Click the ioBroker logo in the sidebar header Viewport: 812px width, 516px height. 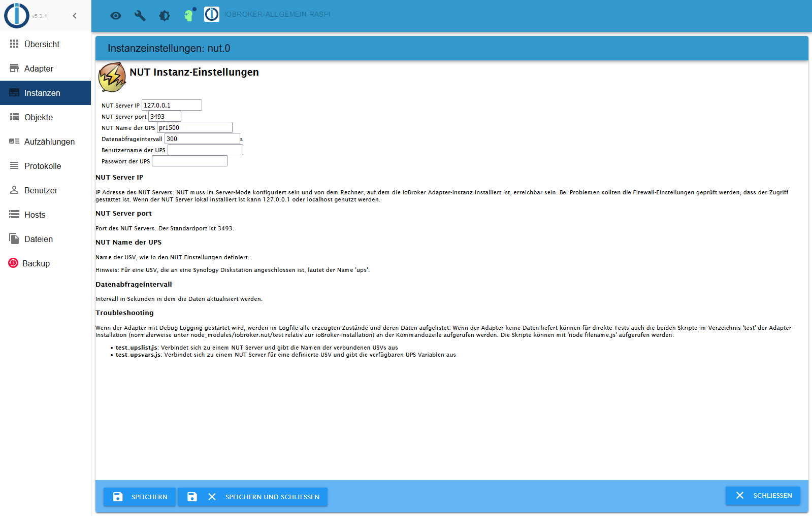[17, 15]
